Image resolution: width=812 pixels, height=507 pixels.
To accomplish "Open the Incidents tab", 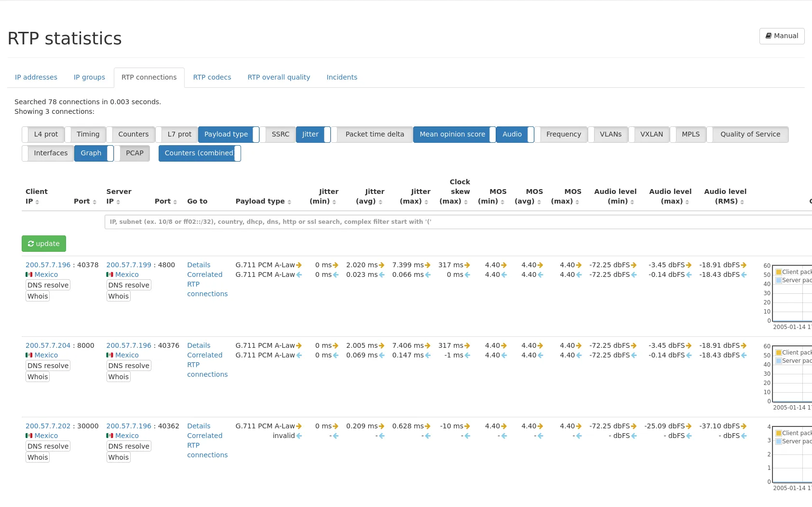I will (342, 77).
